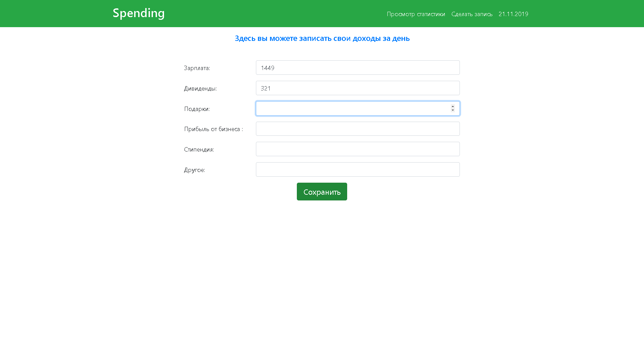Screen dimensions: 644x362
Task: Decrement the Подарки value with the down arrow
Action: coord(452,110)
